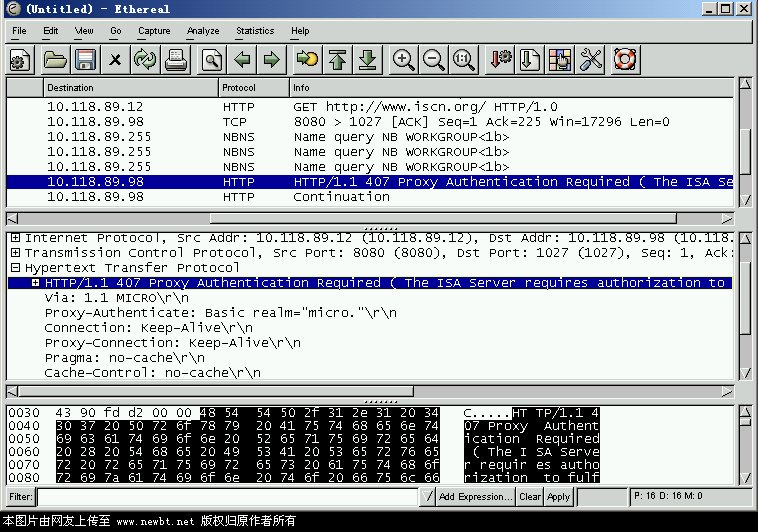
Task: Open preferences wrench and screwdriver icon
Action: [590, 60]
